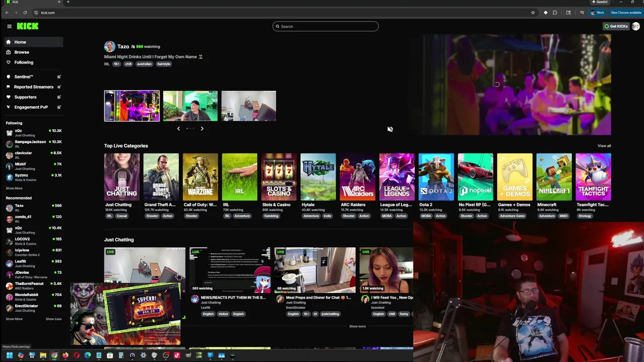Open File Explorer from taskbar
The width and height of the screenshot is (644, 362).
pos(43,355)
